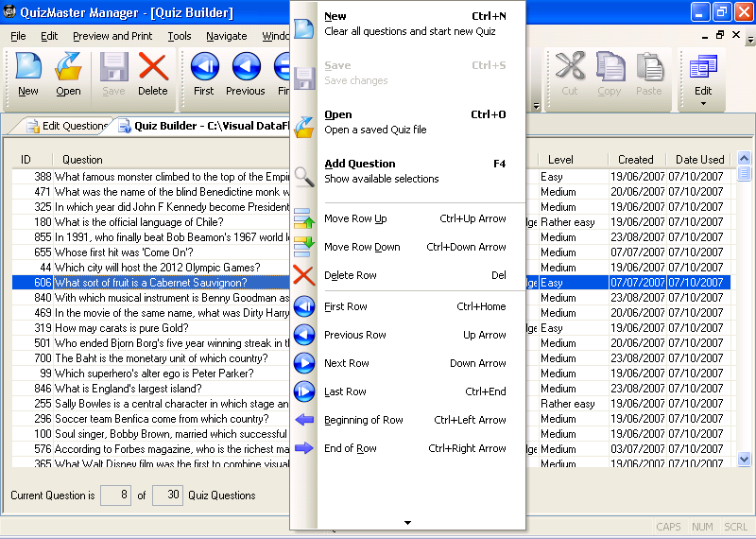Click Move Row Down icon in menu
The image size is (756, 539).
tap(304, 247)
